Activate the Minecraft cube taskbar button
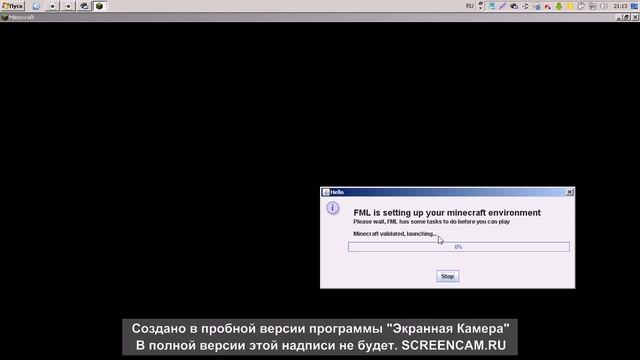 point(99,6)
